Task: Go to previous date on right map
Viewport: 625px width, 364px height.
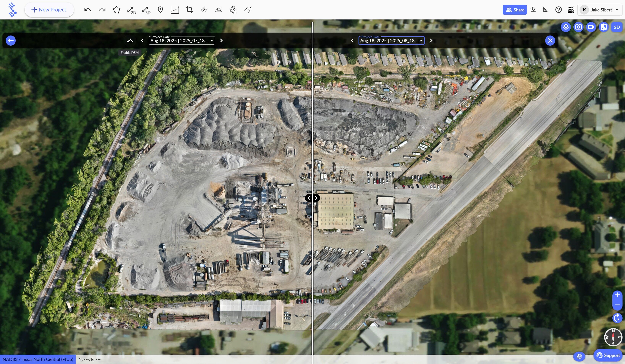Action: [352, 40]
